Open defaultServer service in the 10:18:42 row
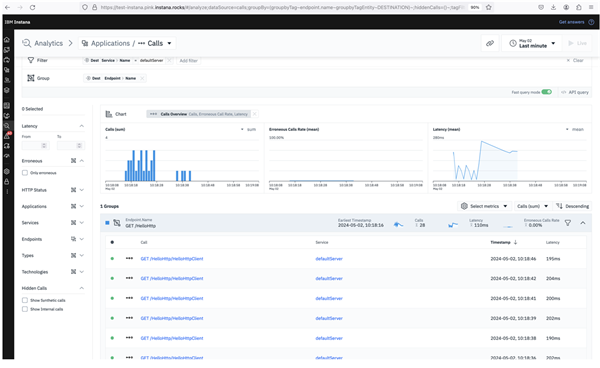Viewport: 600px width, 368px height. click(329, 278)
